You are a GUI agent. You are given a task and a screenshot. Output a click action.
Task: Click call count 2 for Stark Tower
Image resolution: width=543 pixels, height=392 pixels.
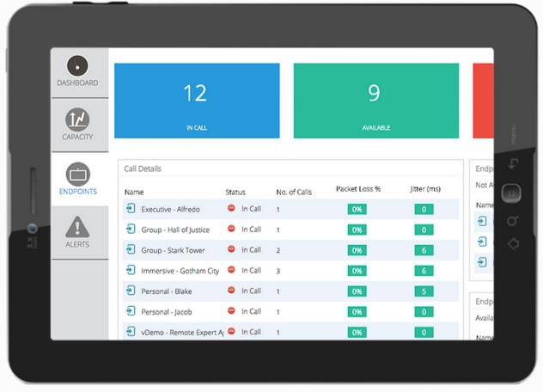[x=278, y=251]
